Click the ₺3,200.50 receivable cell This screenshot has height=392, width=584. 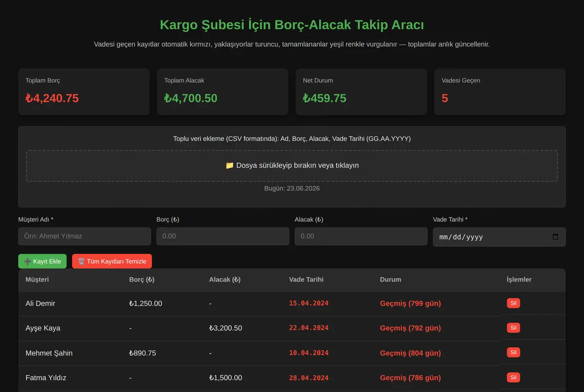pos(226,328)
